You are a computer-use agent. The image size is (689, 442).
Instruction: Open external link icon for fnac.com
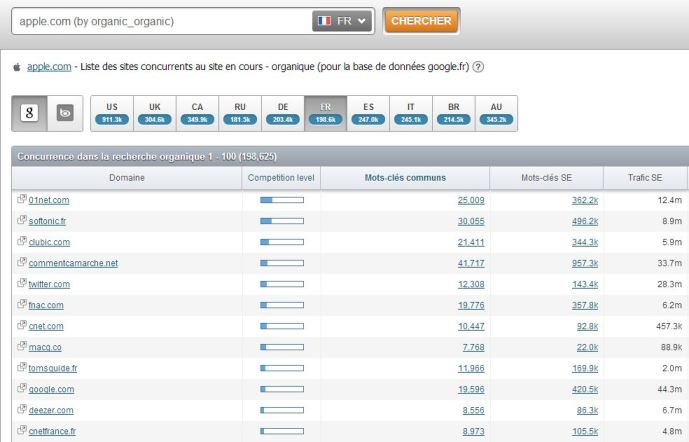(x=22, y=304)
